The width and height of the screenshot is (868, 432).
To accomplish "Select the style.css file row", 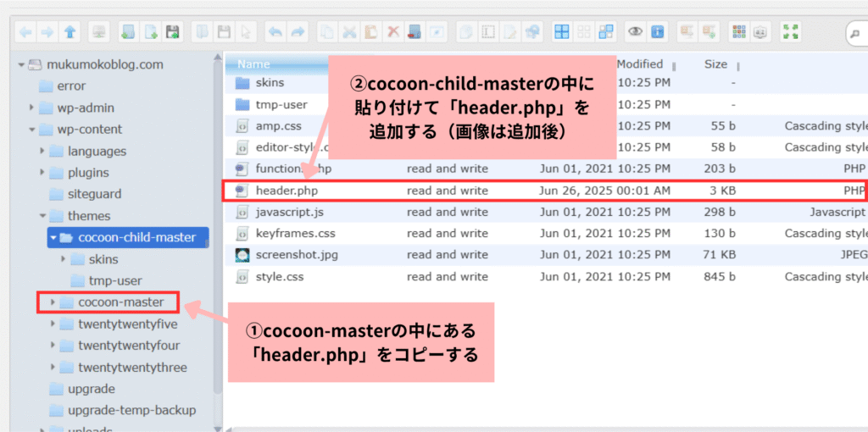I will tap(546, 277).
